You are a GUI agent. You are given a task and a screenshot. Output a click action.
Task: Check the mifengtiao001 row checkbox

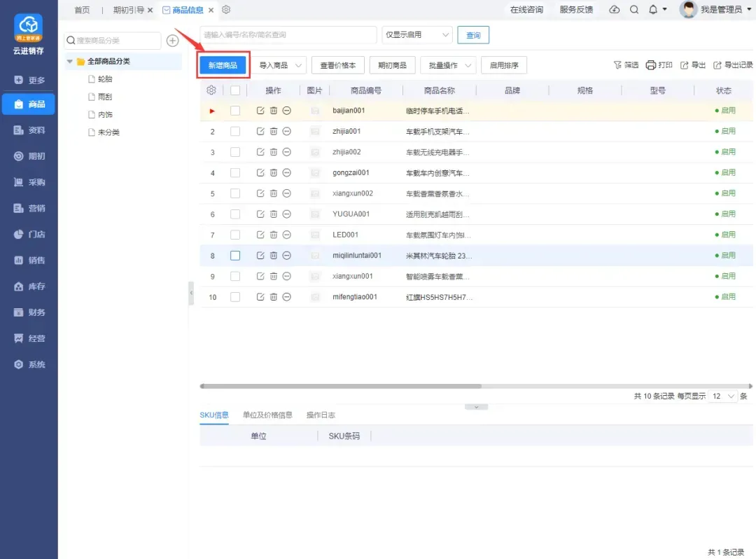click(235, 297)
